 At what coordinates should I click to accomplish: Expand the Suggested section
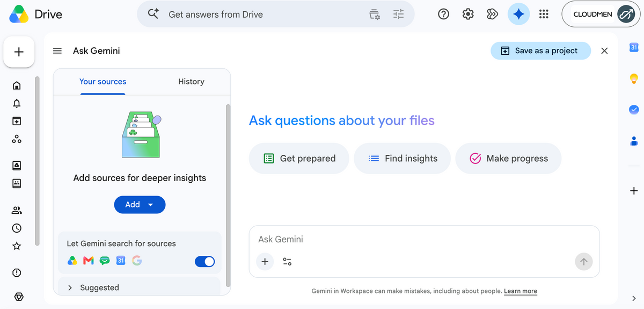point(139,288)
